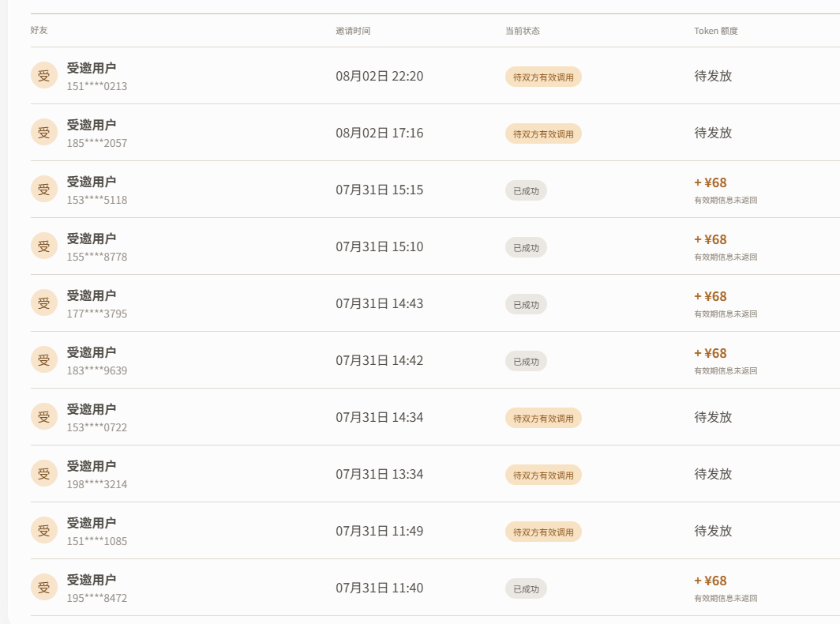This screenshot has width=840, height=624.
Task: Click the Token 额度 column header
Action: 716,31
